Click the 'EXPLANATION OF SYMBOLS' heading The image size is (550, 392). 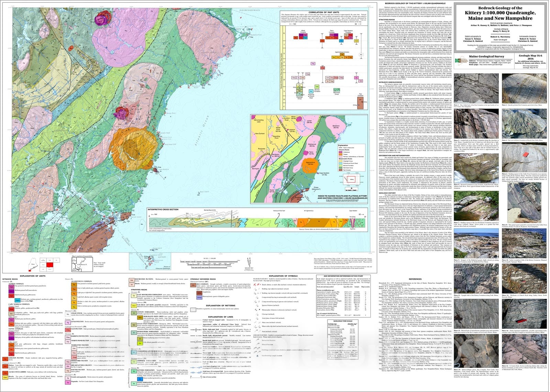(283, 276)
